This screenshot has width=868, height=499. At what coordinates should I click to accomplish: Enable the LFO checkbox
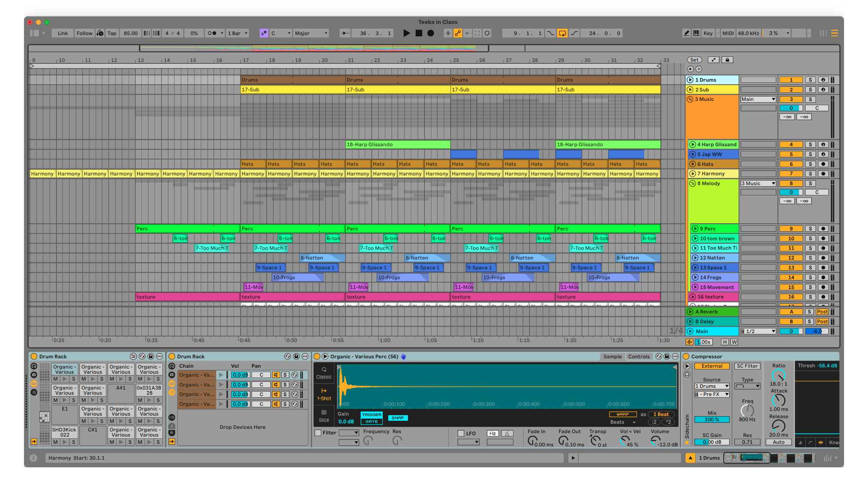[461, 434]
